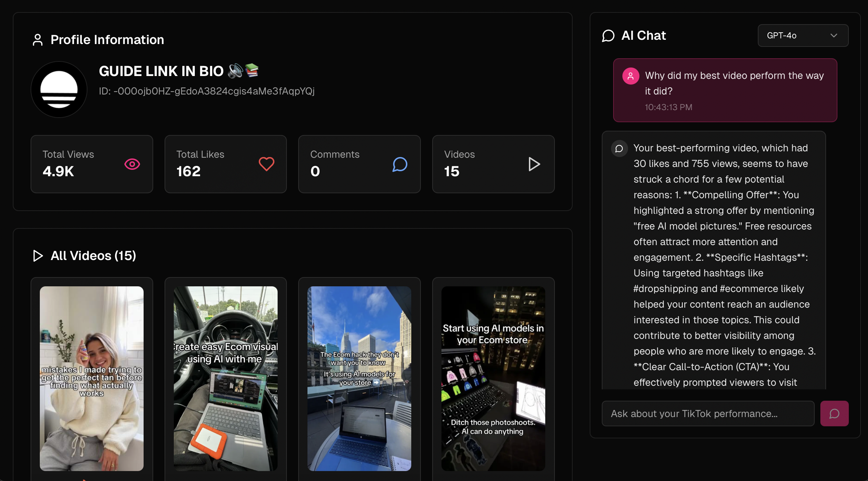The image size is (868, 481).
Task: Open Start using AI models video thumbnail
Action: pyautogui.click(x=493, y=378)
